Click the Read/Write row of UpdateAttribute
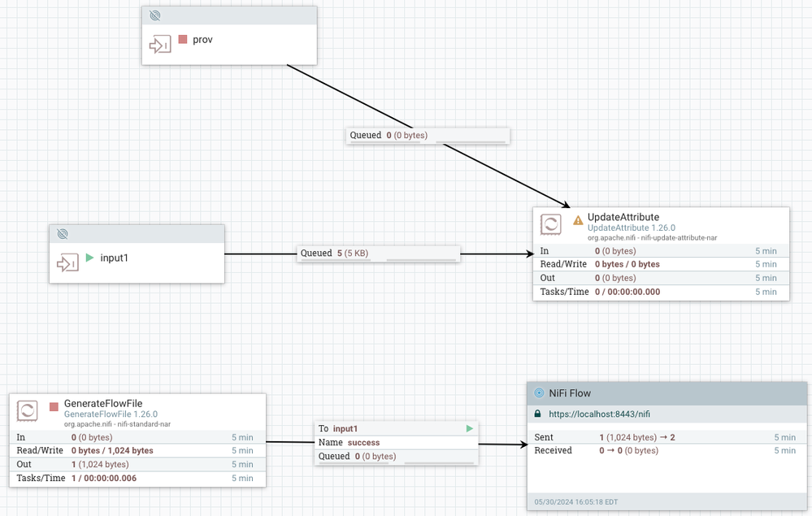Viewport: 812px width, 516px height. pos(661,264)
